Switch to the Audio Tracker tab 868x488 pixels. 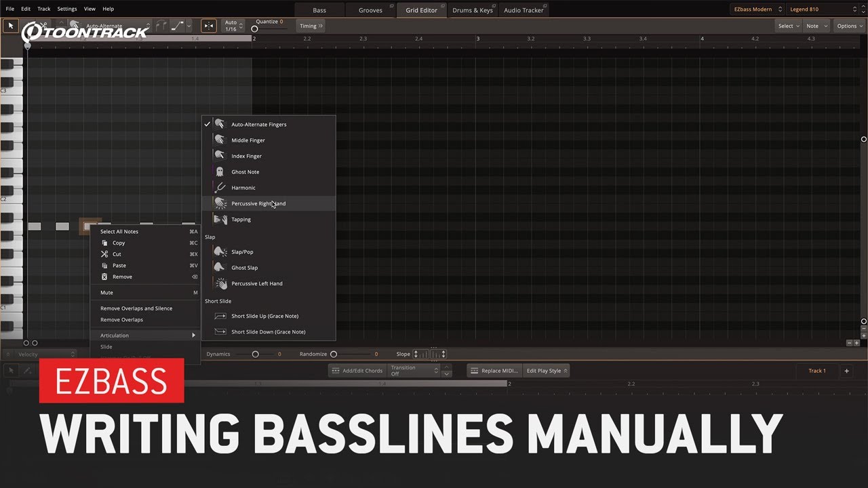coord(524,10)
